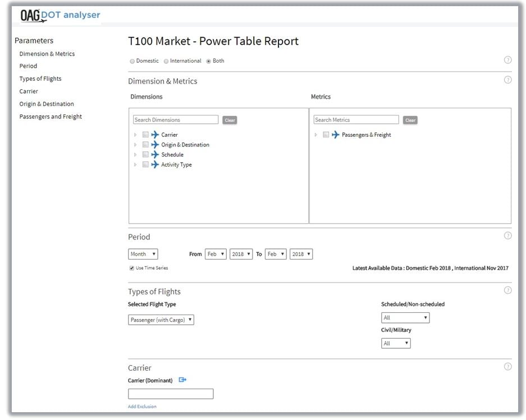Click the help icon beside Dimension & Metrics
The image size is (526, 420).
[507, 80]
